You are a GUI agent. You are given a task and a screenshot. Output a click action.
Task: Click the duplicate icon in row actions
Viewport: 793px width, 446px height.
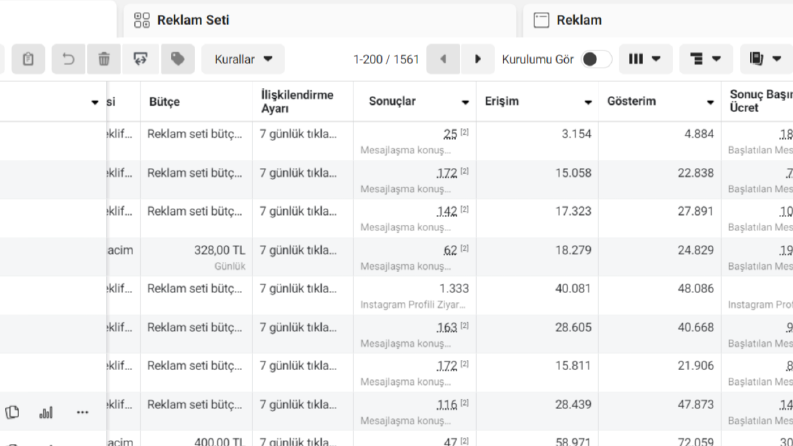[x=13, y=413]
